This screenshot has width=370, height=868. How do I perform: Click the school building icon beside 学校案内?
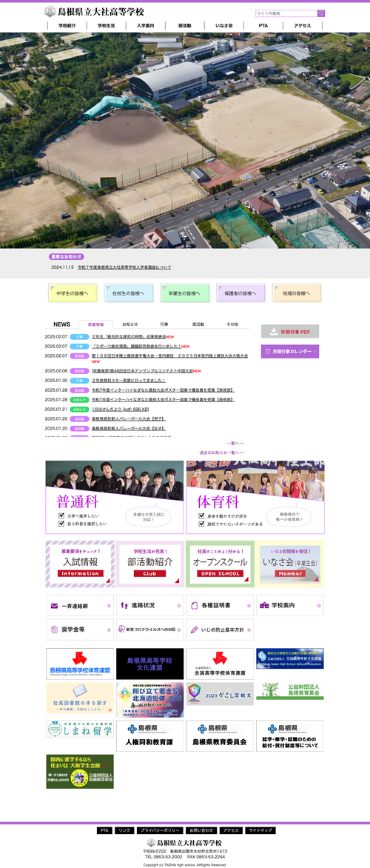tap(264, 606)
